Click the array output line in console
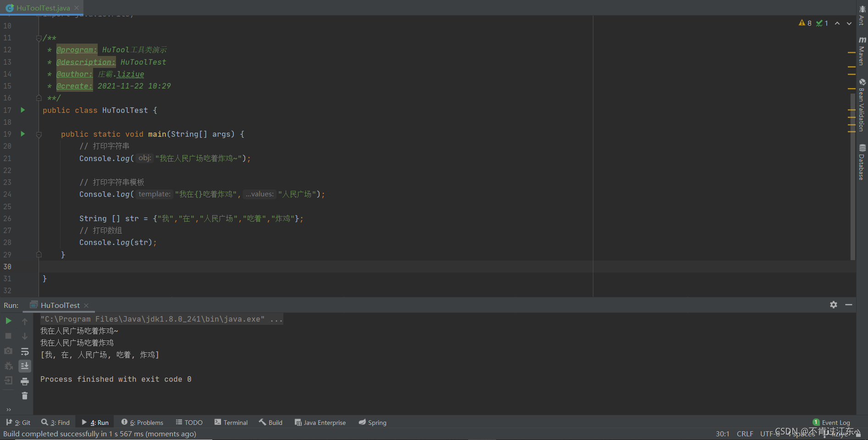 coord(100,355)
